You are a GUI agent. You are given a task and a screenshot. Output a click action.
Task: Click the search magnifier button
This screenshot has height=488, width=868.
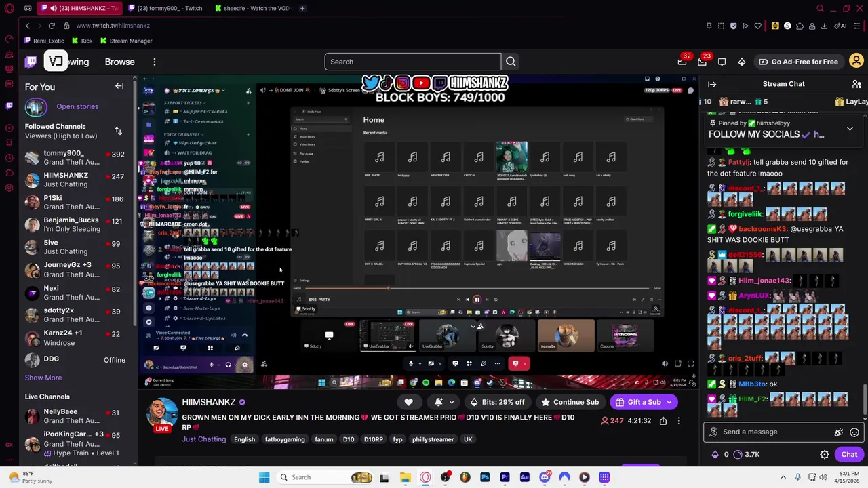[x=511, y=62]
